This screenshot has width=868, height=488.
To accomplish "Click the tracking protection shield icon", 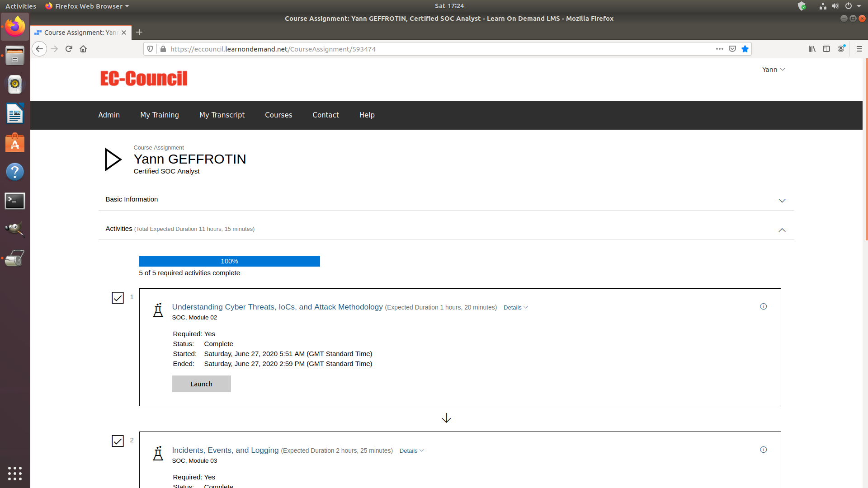I will 151,49.
